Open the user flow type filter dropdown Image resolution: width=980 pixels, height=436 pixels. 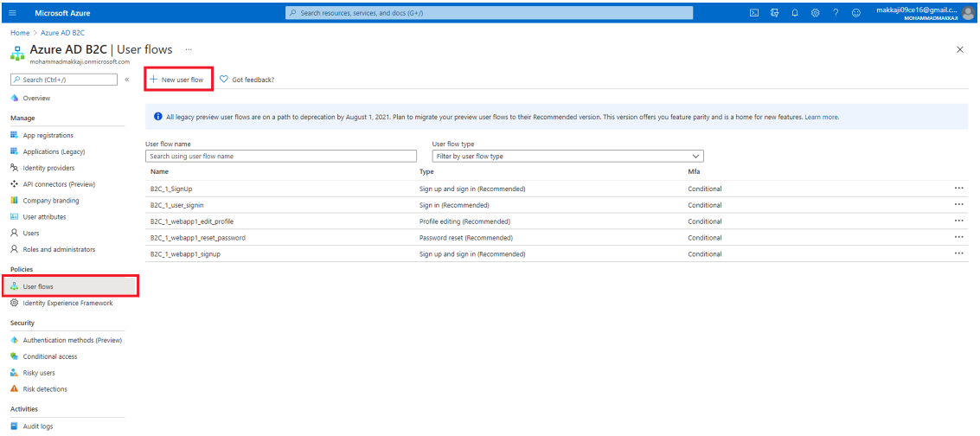pos(567,157)
